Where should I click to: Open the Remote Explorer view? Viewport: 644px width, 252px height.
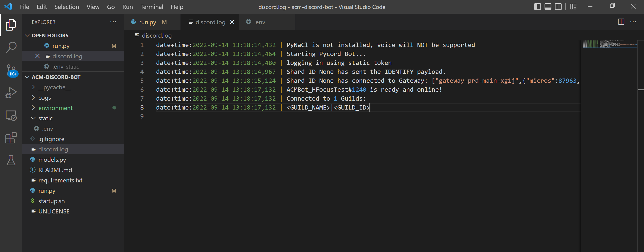pos(11,115)
